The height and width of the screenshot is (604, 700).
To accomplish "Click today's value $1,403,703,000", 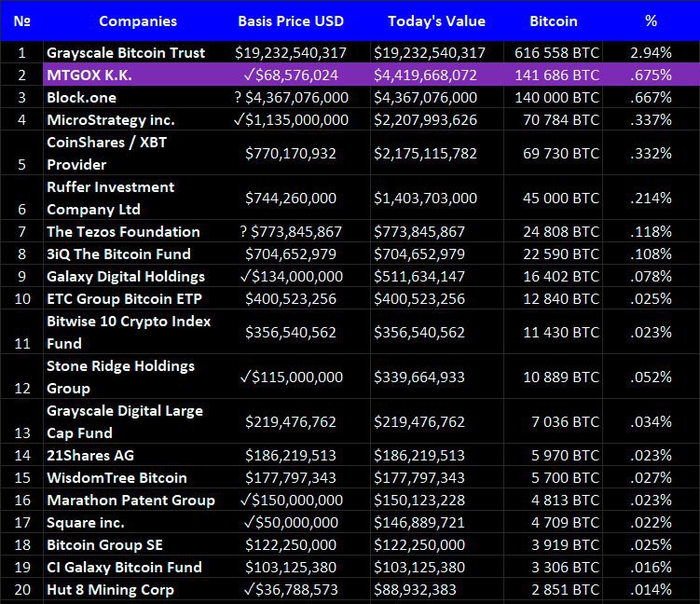I will [x=425, y=198].
